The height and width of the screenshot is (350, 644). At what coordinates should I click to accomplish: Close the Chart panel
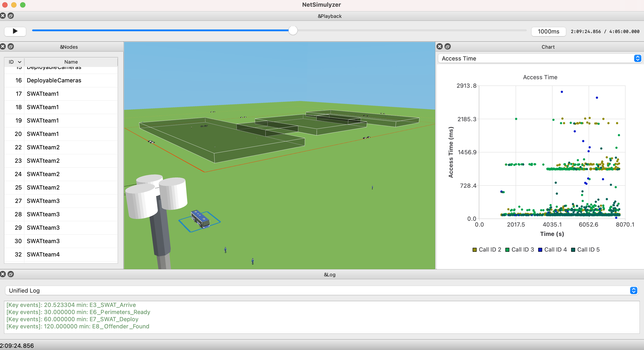click(440, 46)
